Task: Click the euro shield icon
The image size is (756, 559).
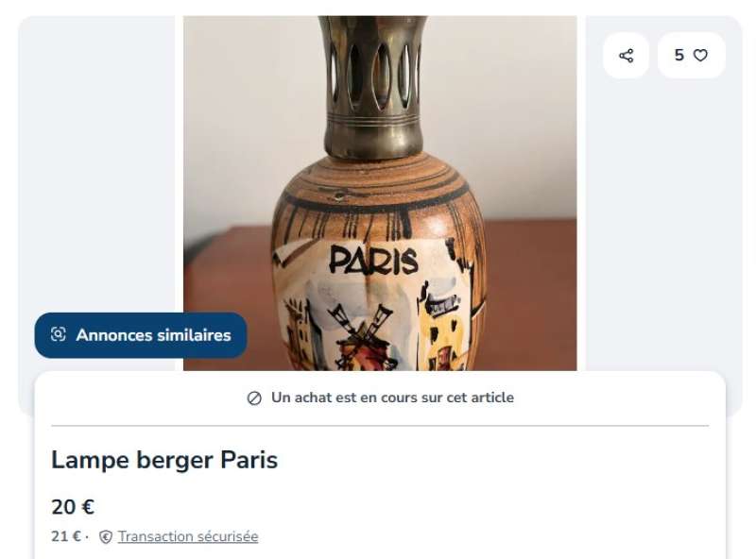Action: tap(106, 537)
